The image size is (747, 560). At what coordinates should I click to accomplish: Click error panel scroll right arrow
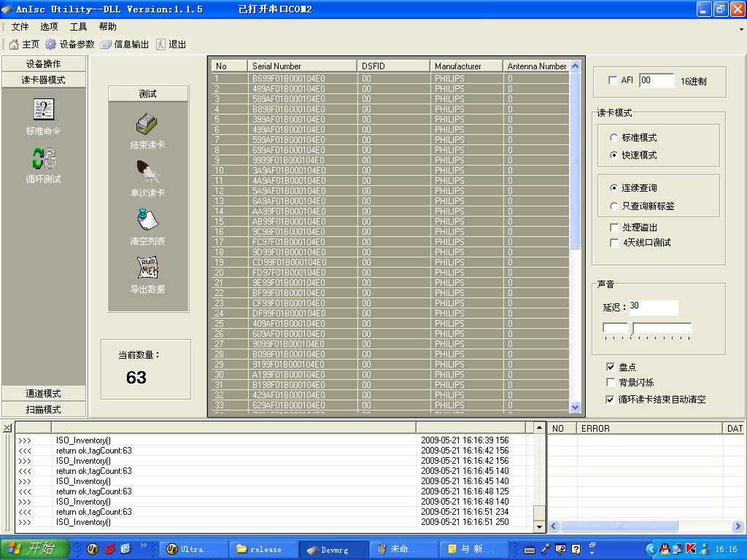(x=738, y=526)
